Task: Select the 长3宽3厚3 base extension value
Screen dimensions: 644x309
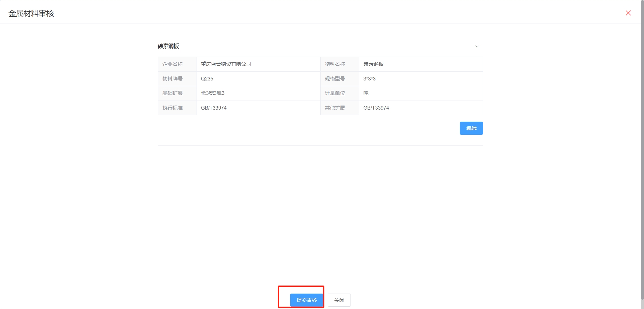Action: click(x=213, y=93)
